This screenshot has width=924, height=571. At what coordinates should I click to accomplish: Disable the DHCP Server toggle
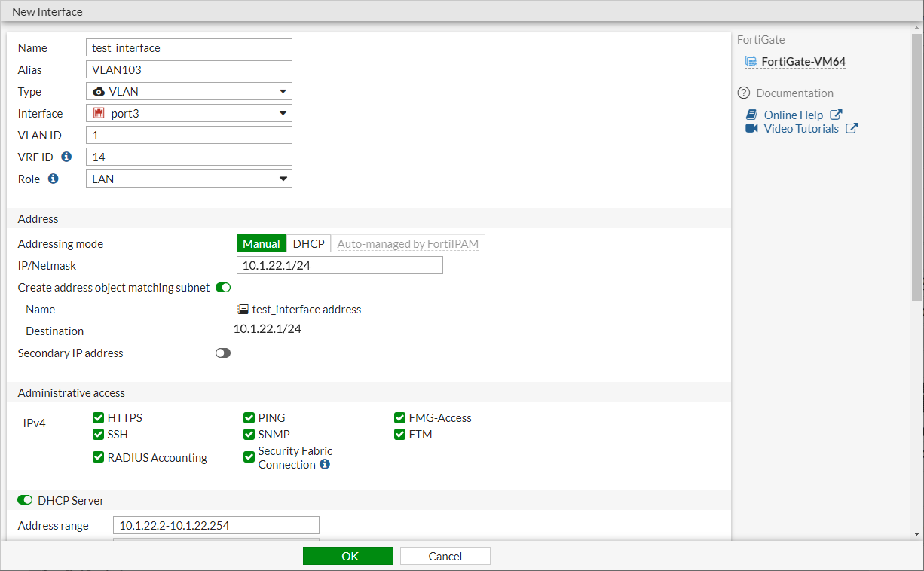click(25, 500)
